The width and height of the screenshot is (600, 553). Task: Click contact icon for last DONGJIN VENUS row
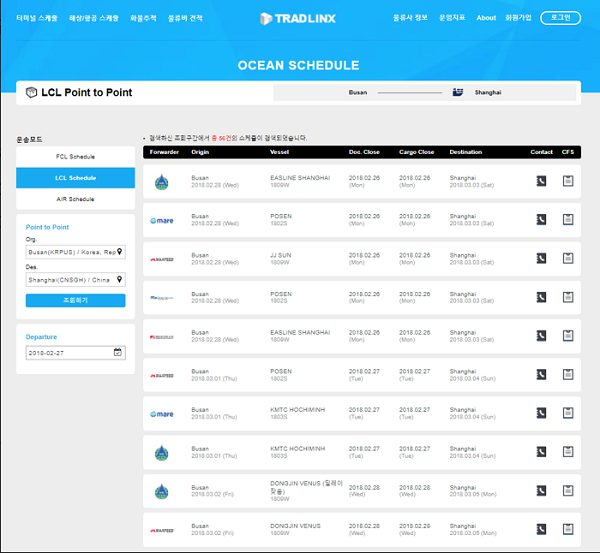541,529
